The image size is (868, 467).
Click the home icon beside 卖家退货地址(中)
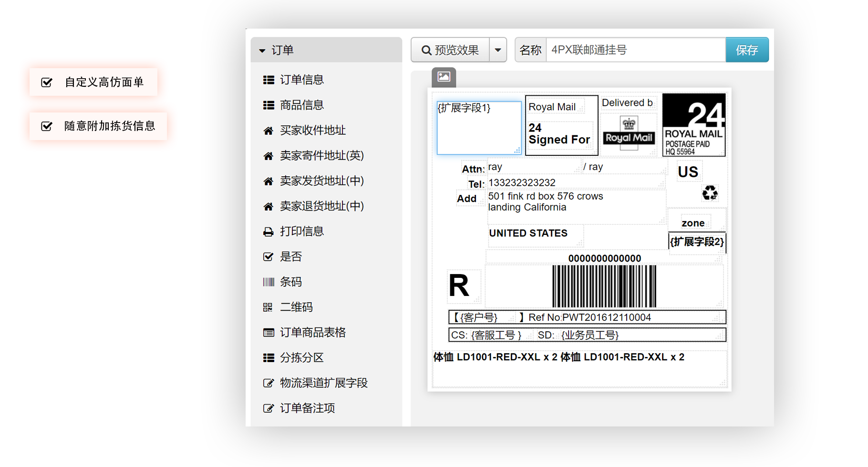[x=269, y=206]
